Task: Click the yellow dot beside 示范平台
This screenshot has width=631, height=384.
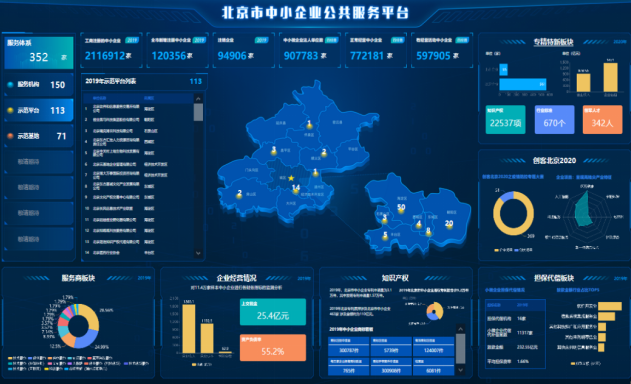Action: pos(10,110)
